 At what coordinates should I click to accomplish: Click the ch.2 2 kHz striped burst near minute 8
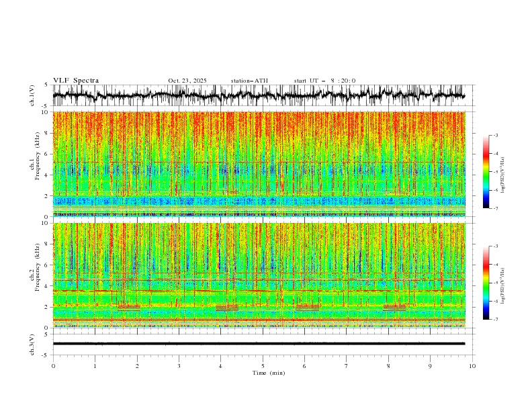coord(394,308)
